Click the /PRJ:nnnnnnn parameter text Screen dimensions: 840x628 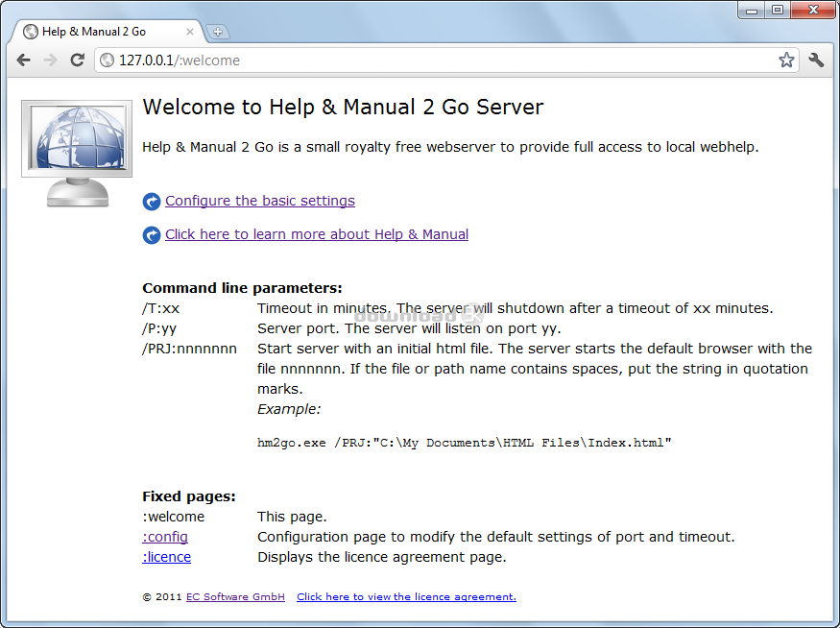[189, 349]
